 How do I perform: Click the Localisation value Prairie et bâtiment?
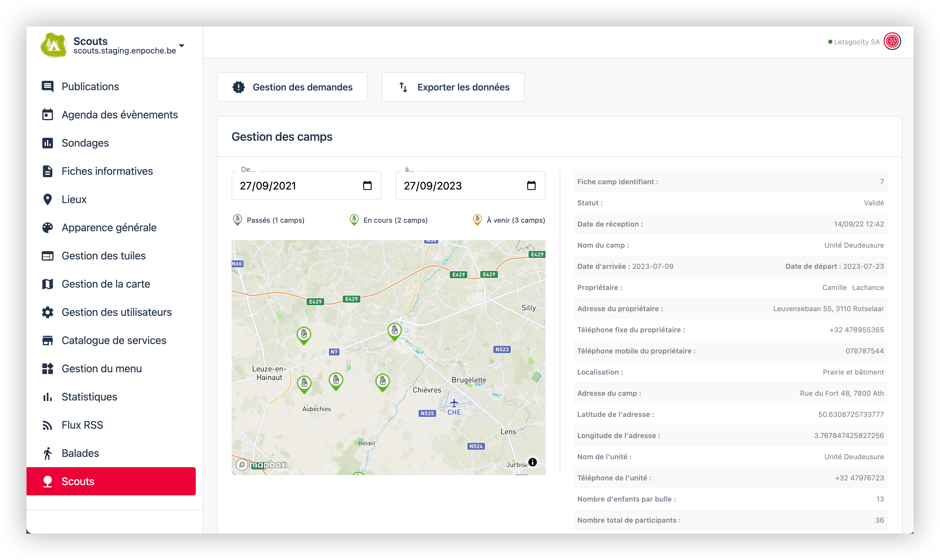pyautogui.click(x=853, y=372)
